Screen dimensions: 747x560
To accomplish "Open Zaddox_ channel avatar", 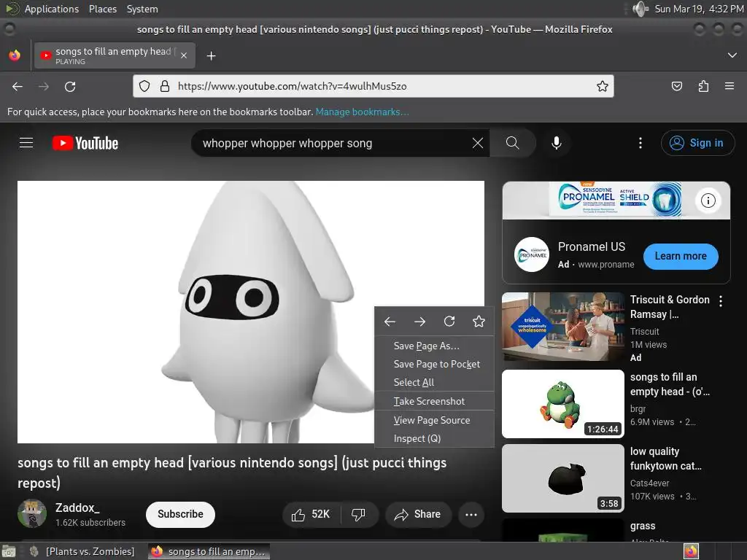I will click(32, 513).
